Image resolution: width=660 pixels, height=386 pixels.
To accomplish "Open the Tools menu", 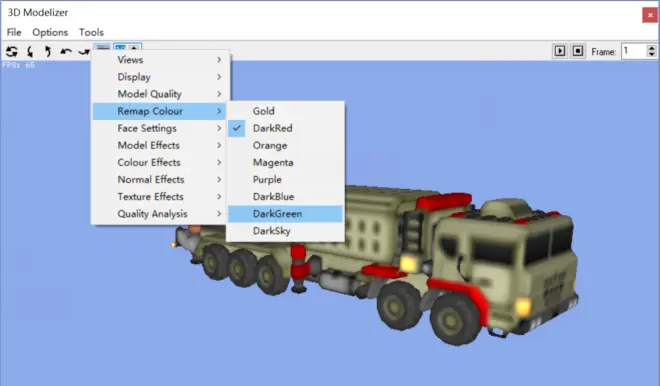I will (91, 32).
